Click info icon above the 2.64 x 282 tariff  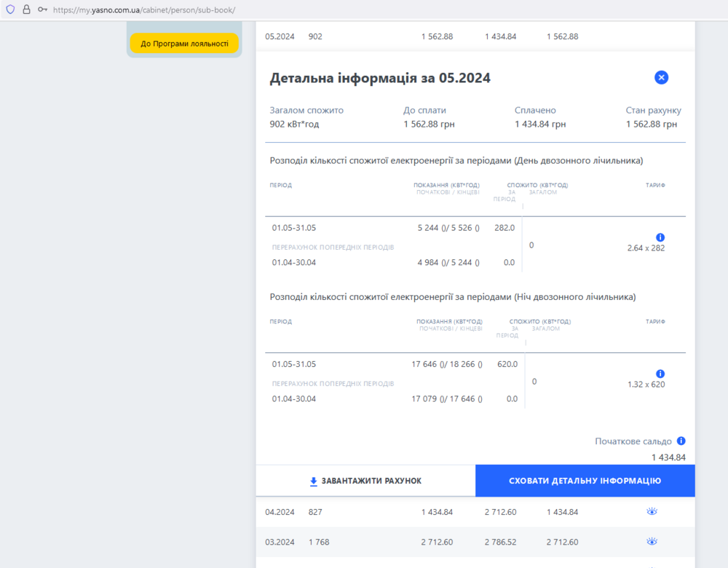pyautogui.click(x=660, y=237)
